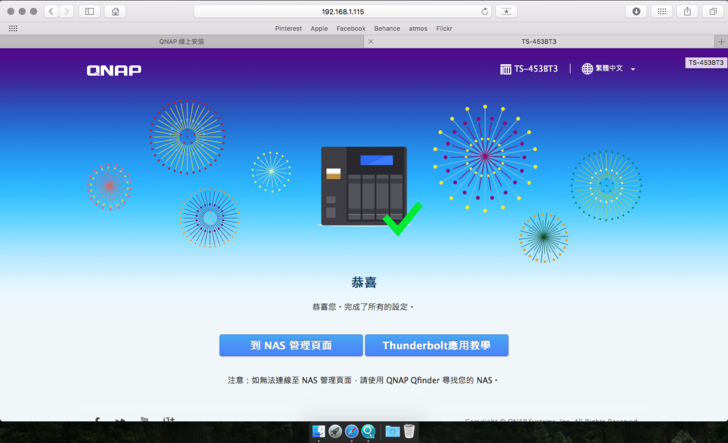
Task: Add a new tab with plus button
Action: tap(721, 41)
